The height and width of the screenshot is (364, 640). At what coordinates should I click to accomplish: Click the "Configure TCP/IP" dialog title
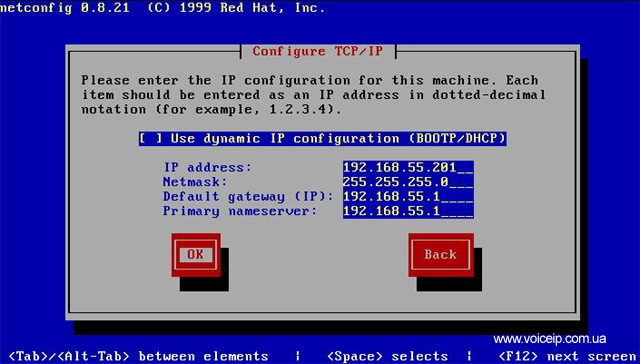coord(318,51)
